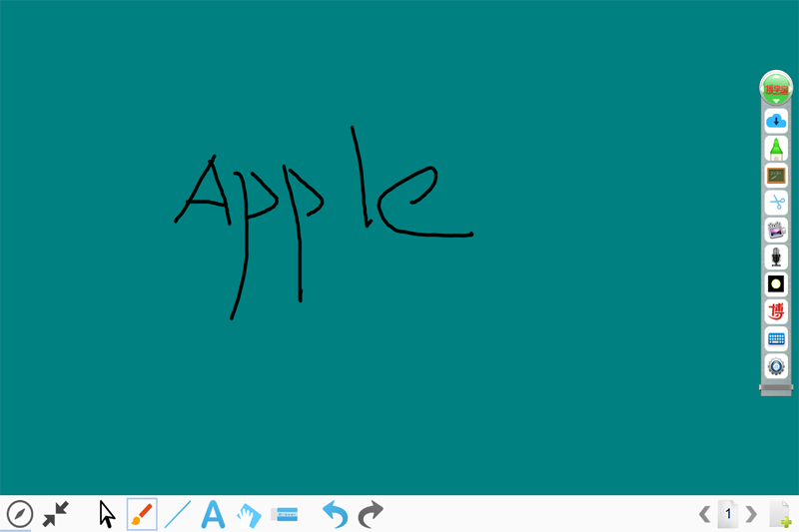Select the hand gesture tool
This screenshot has width=799, height=532.
pyautogui.click(x=249, y=515)
